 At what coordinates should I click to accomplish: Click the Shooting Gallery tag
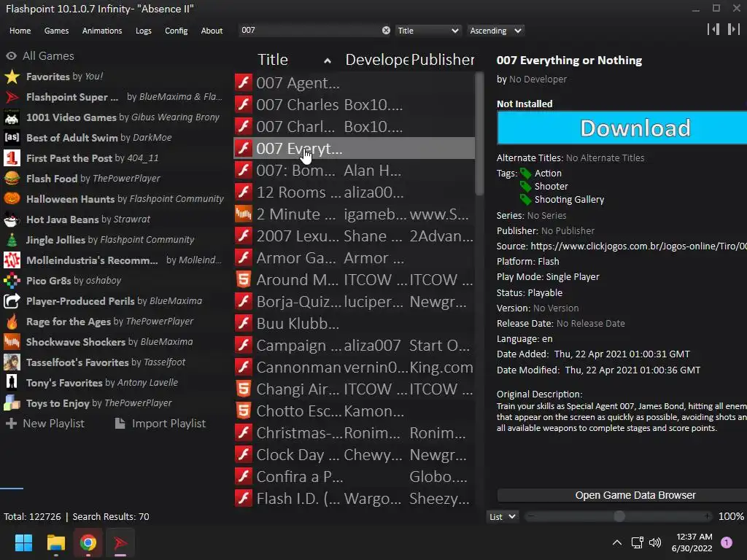coord(569,200)
